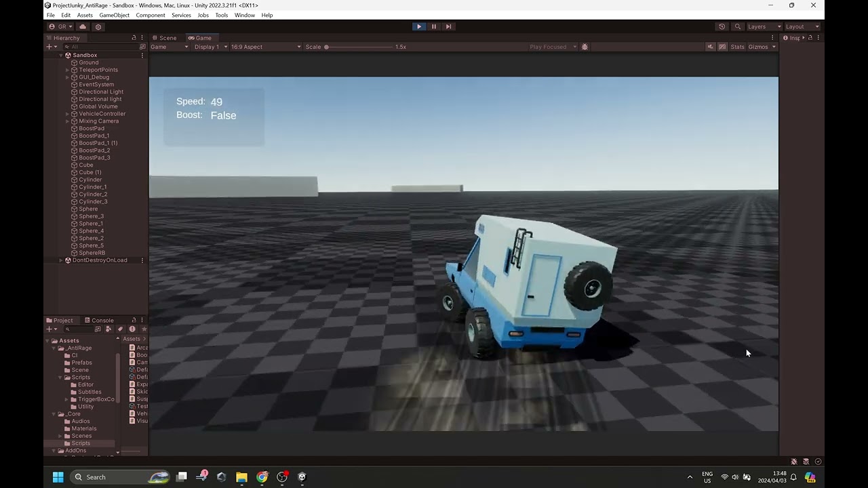Pause the game using the Pause button
This screenshot has width=868, height=488.
(x=434, y=26)
